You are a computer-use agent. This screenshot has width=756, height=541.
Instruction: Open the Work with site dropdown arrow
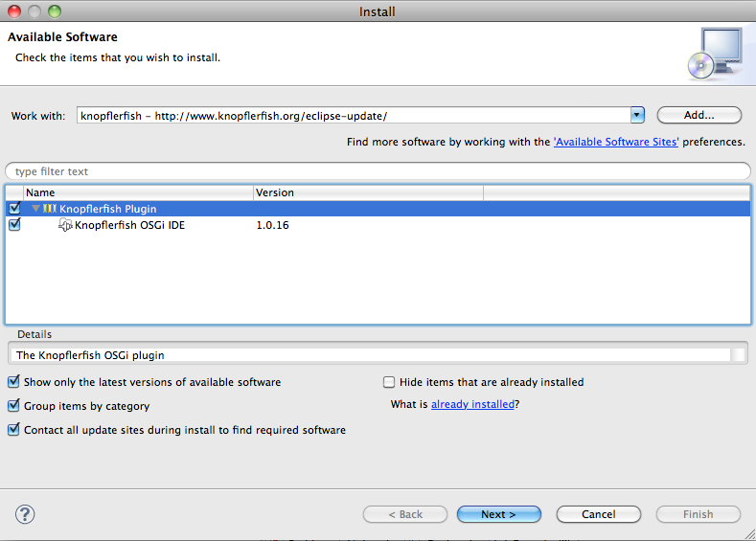coord(637,115)
